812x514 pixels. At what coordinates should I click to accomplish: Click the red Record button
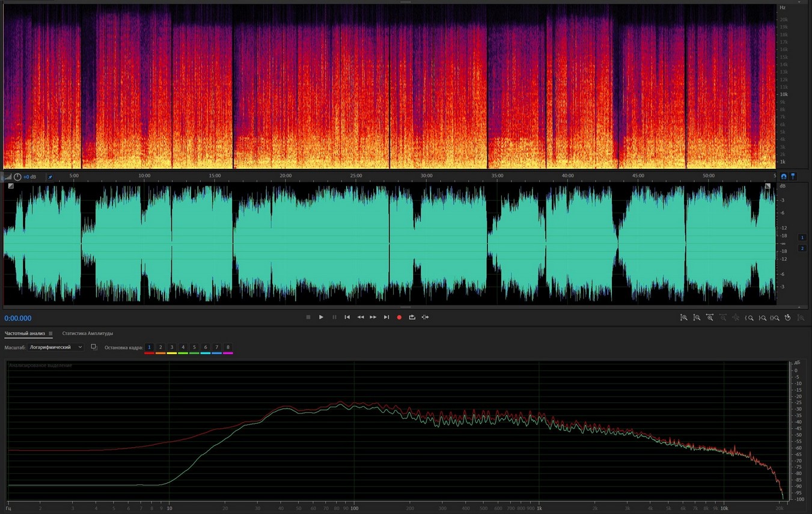(399, 317)
